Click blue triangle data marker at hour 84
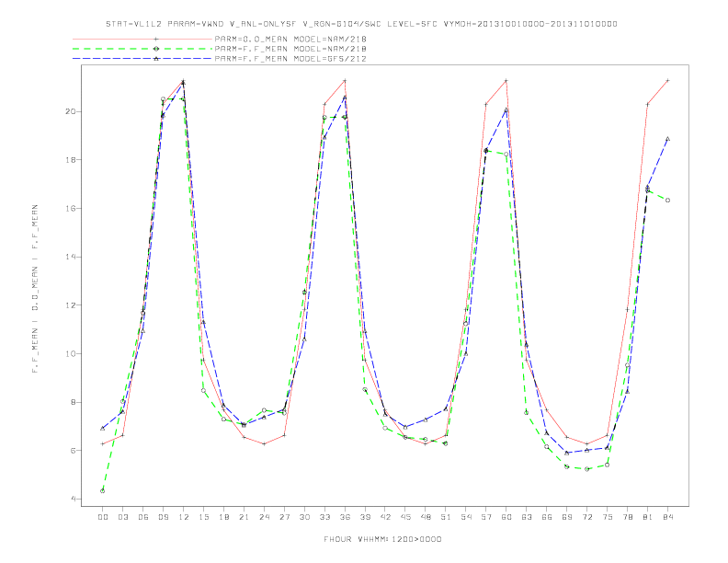 point(667,138)
